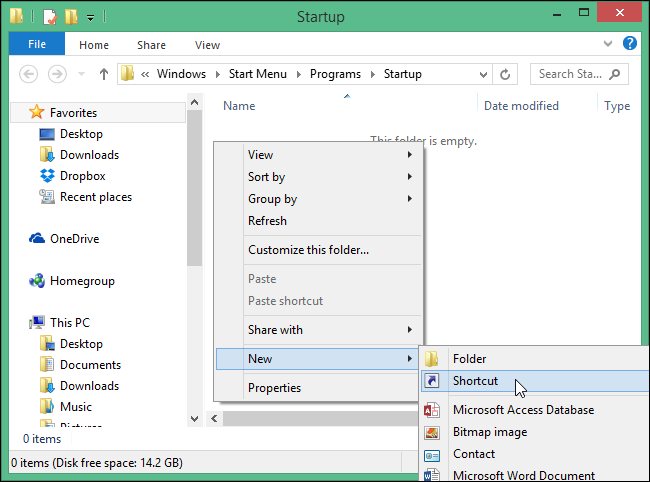
Task: Click the Microsoft Access Database icon
Action: pyautogui.click(x=432, y=410)
